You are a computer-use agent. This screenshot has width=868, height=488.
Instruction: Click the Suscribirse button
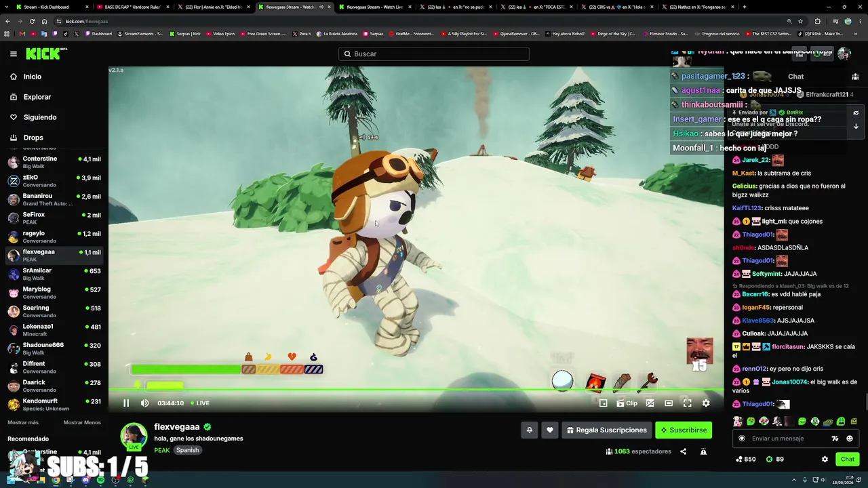pos(684,430)
